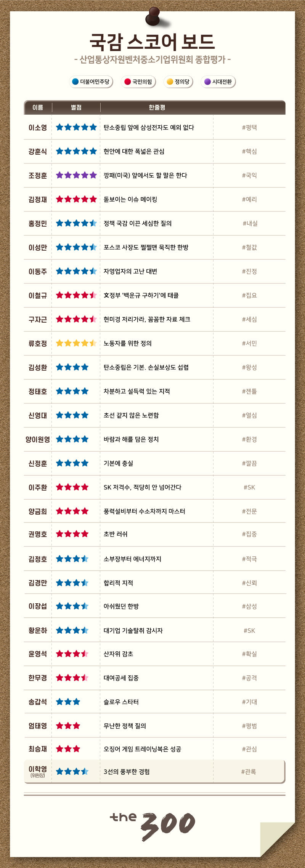Click 김정재's red star rating
The image size is (305, 868).
coord(76,199)
